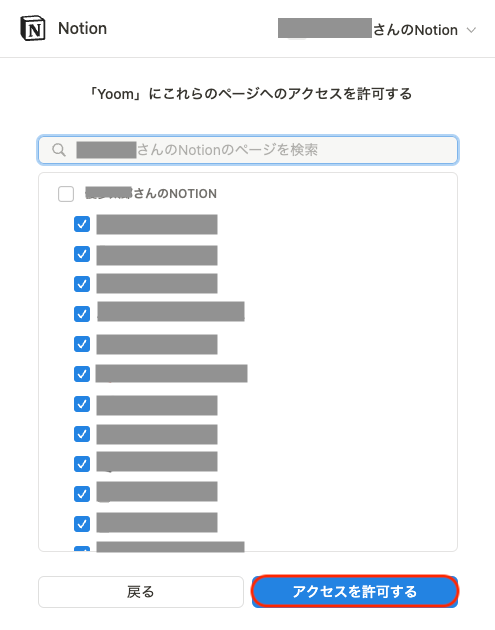Uncheck the seventh page checkbox
Image resolution: width=495 pixels, height=630 pixels.
point(82,404)
